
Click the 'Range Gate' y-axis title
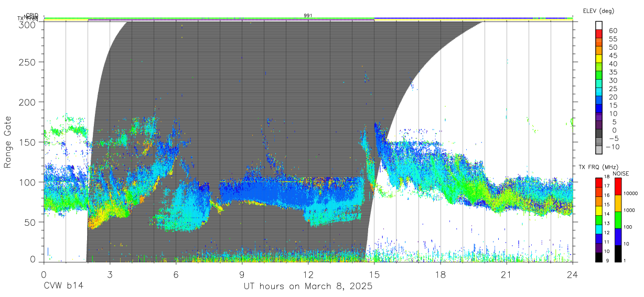[x=8, y=142]
